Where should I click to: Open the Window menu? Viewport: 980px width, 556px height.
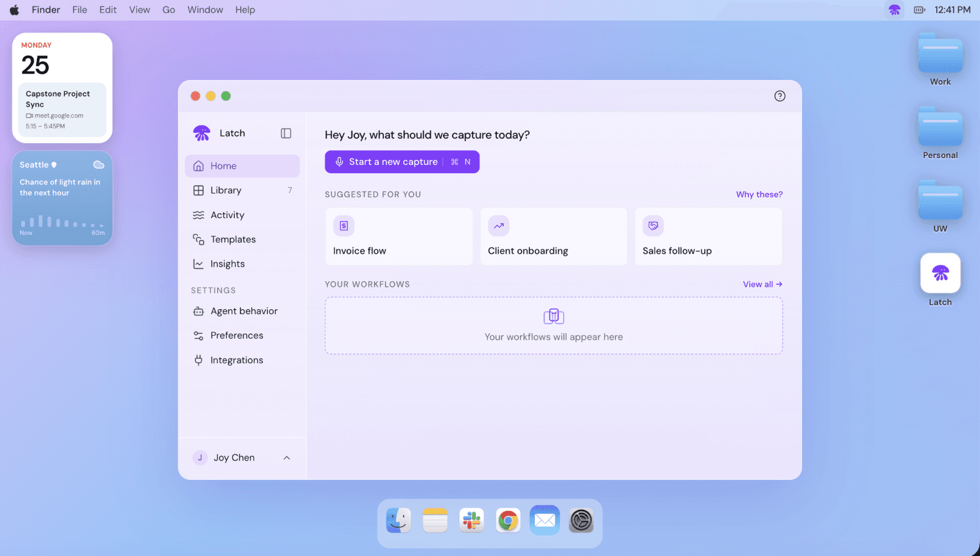[x=205, y=10]
